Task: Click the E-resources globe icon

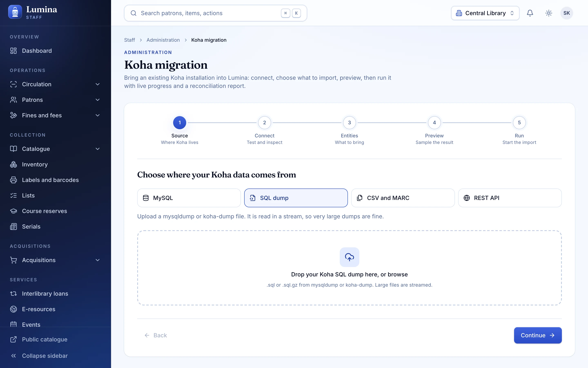Action: click(x=13, y=309)
